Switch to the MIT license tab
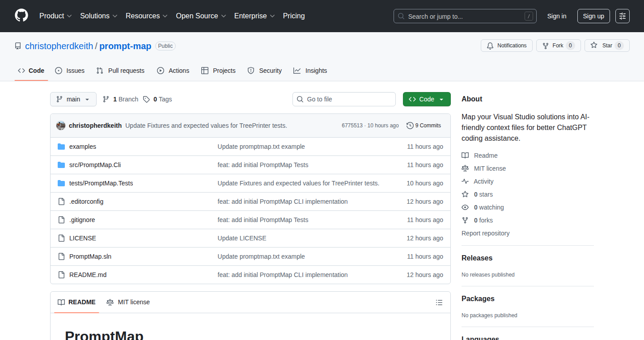 [x=128, y=302]
